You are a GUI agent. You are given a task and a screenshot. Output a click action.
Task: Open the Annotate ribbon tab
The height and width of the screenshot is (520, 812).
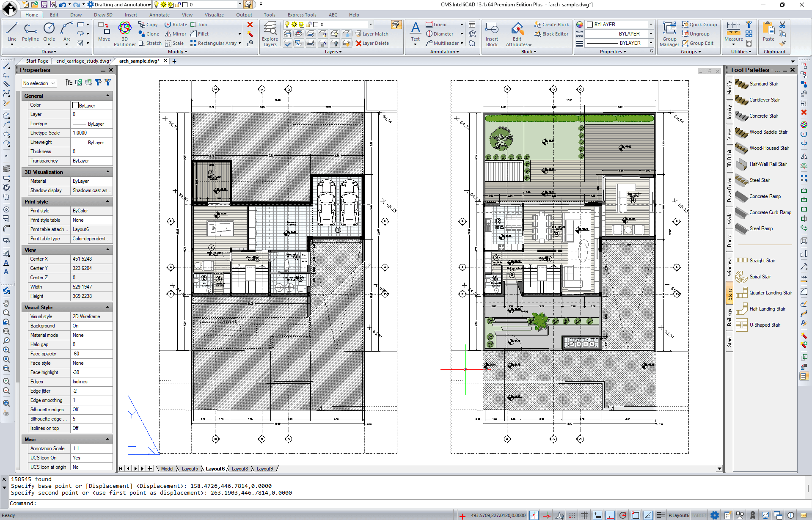coord(159,15)
